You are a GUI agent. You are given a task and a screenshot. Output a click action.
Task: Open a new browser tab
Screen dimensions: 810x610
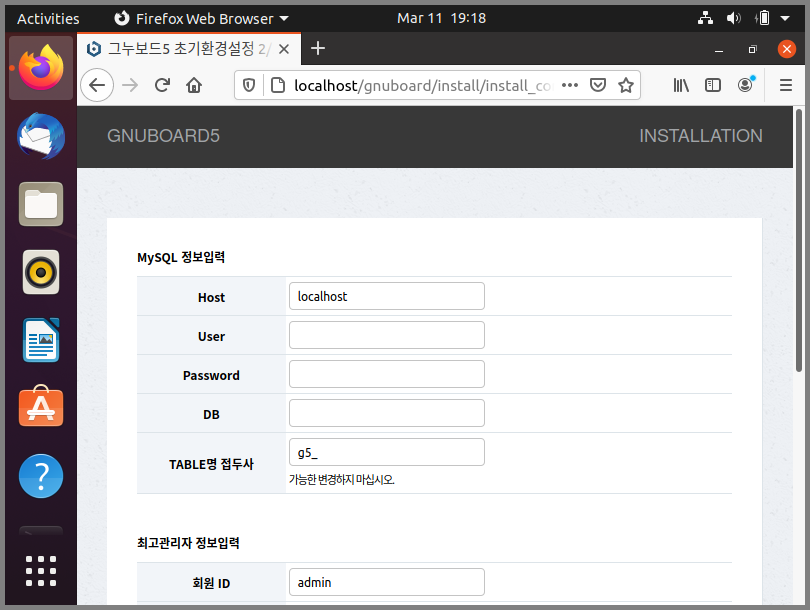pos(318,49)
